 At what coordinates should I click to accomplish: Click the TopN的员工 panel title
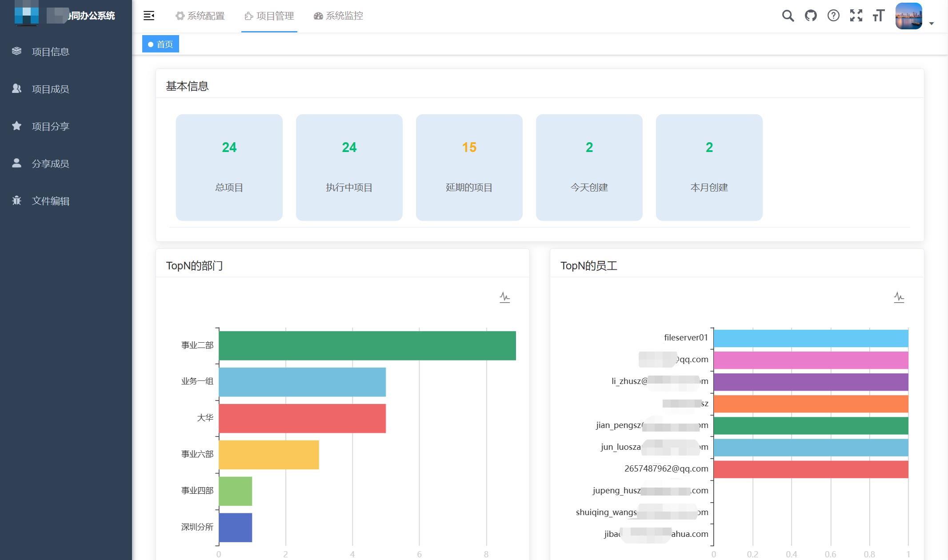click(589, 266)
